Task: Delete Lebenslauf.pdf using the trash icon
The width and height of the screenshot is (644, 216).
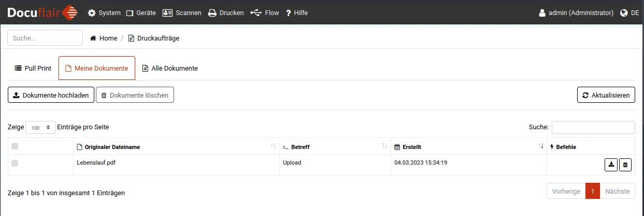Action: point(625,165)
